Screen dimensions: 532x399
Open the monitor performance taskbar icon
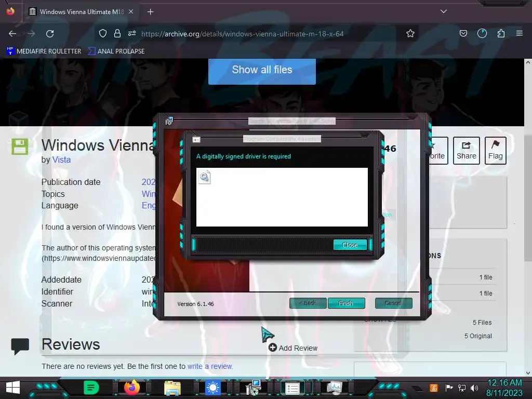335,388
